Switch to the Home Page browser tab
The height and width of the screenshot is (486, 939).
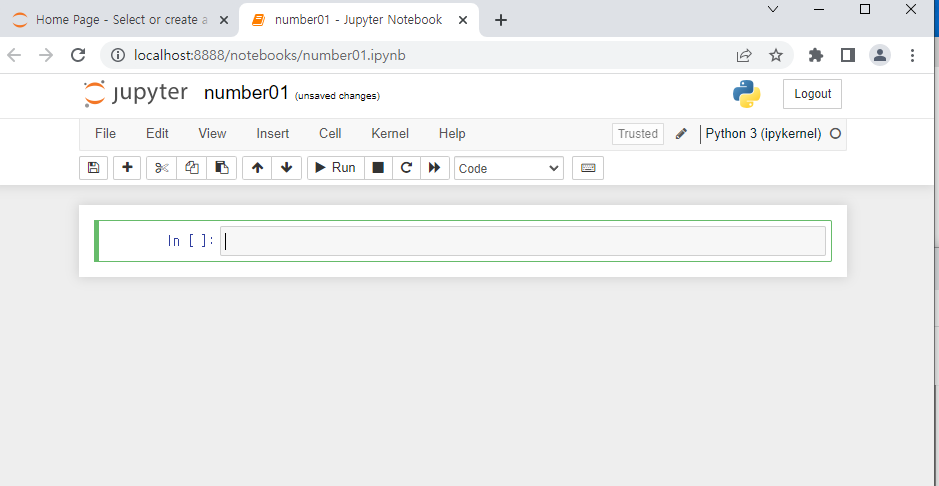[118, 20]
